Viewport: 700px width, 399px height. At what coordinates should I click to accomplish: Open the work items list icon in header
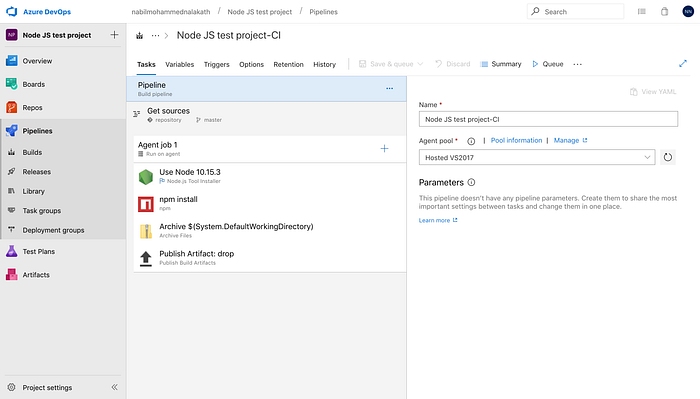(642, 12)
